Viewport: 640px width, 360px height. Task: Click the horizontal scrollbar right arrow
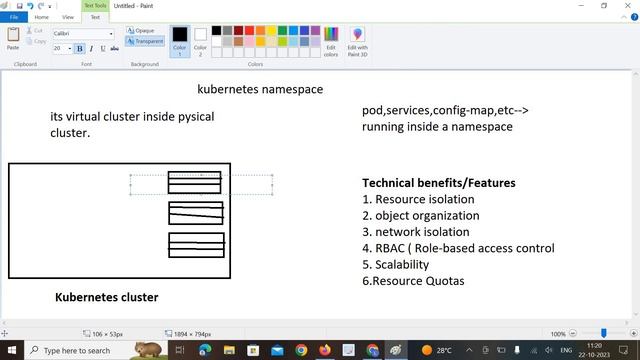[627, 322]
